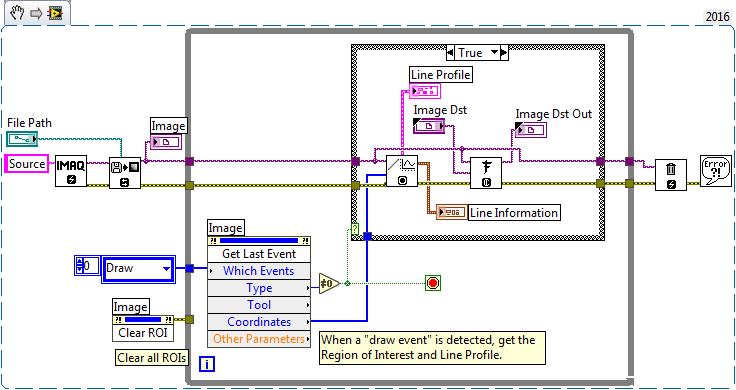Select the Type output row
This screenshot has width=736, height=390.
[259, 288]
